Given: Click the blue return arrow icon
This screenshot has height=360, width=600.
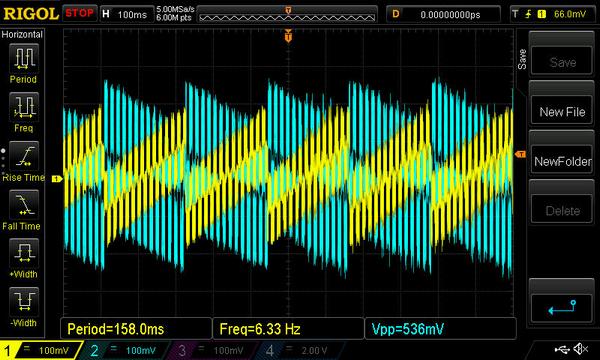Looking at the screenshot, I should 562,307.
